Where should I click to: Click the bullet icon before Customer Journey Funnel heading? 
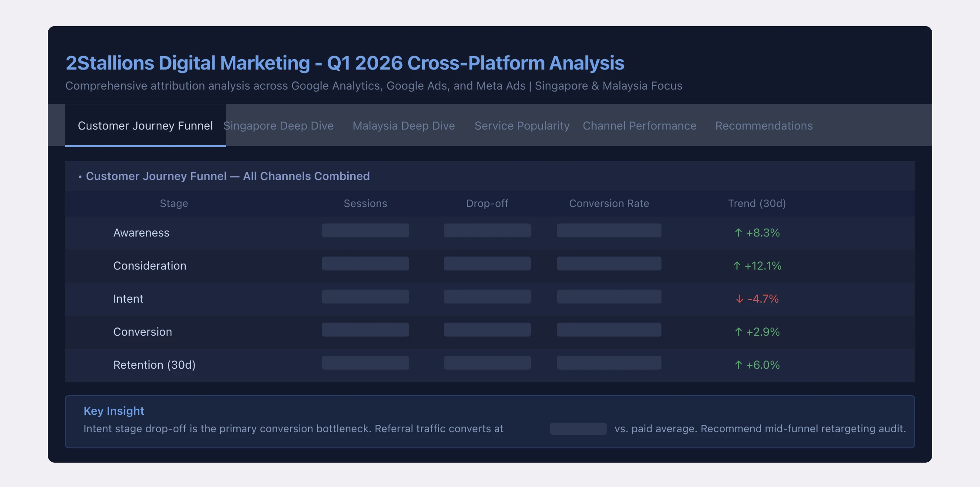pyautogui.click(x=80, y=177)
